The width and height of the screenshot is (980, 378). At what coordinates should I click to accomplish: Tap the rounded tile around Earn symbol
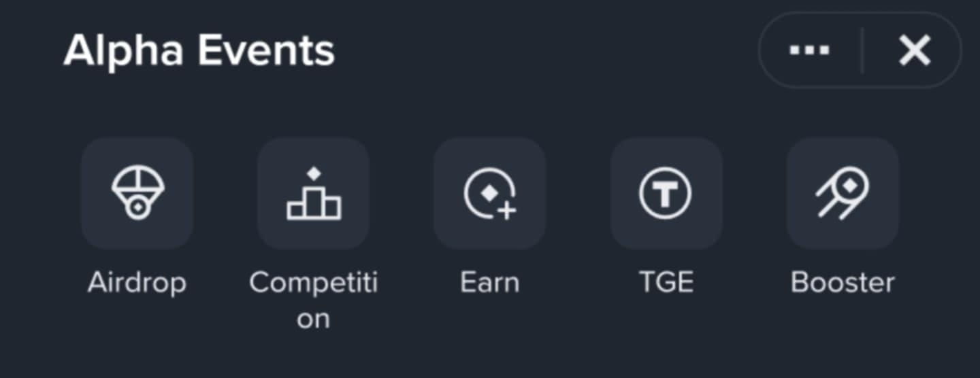490,193
